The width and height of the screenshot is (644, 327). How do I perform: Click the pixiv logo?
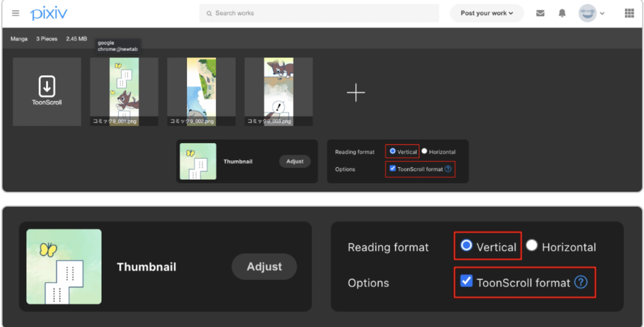pyautogui.click(x=49, y=13)
